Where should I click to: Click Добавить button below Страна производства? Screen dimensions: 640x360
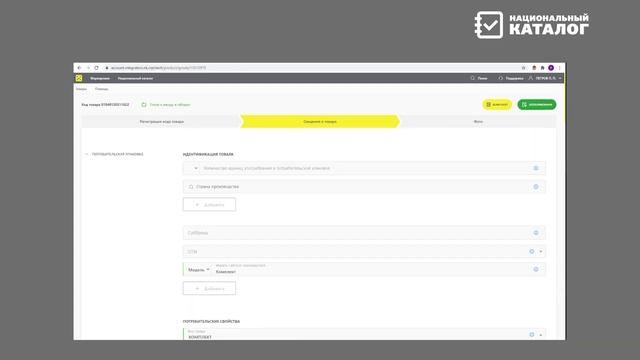click(209, 204)
